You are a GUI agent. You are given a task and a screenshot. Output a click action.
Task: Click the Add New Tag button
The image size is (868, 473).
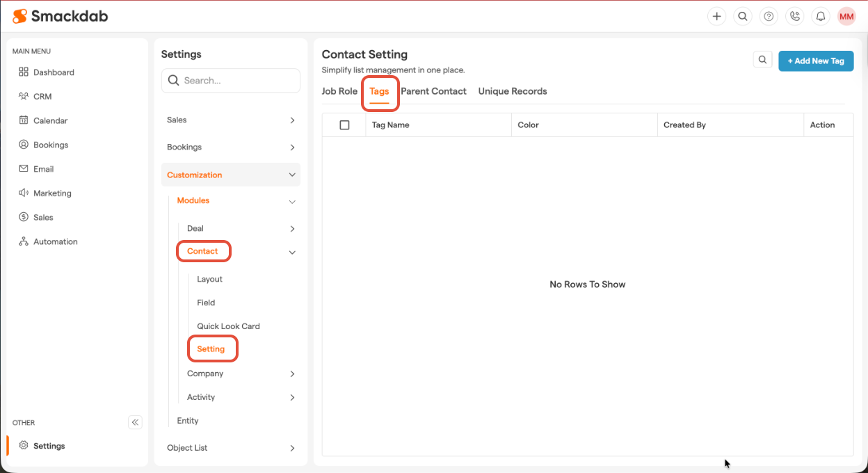click(816, 61)
